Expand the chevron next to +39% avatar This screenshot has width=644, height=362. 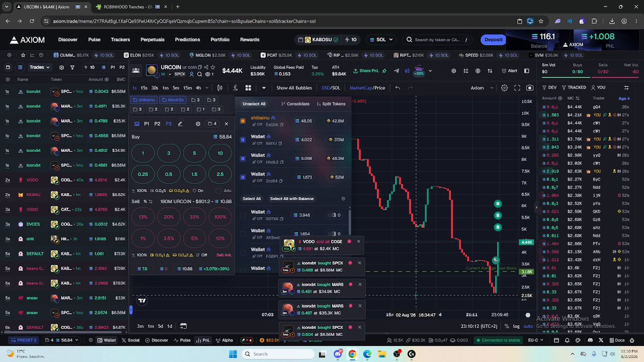click(x=430, y=71)
